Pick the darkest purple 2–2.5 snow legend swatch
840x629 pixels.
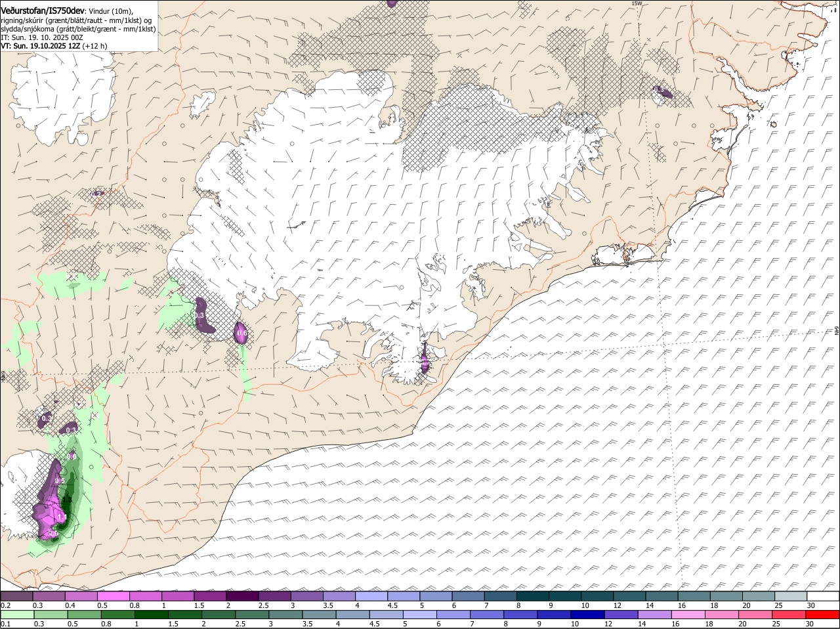242,596
